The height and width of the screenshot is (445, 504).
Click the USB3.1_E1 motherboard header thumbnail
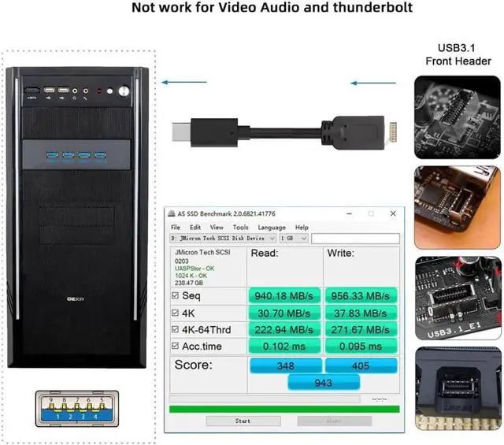tap(458, 298)
